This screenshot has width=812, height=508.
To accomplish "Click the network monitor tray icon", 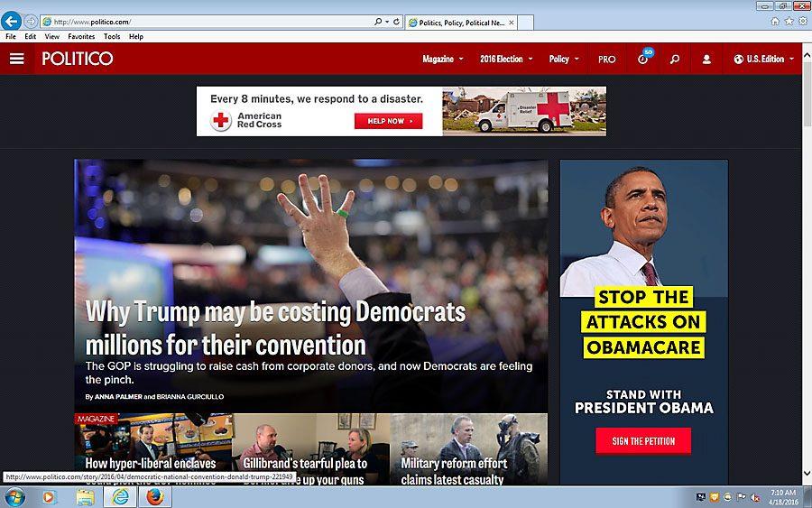I will point(701,497).
